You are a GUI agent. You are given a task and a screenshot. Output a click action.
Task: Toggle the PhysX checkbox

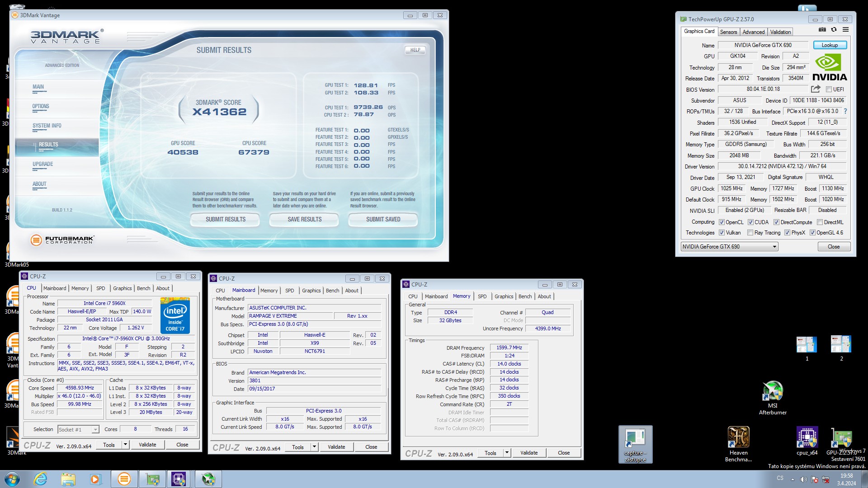click(787, 233)
